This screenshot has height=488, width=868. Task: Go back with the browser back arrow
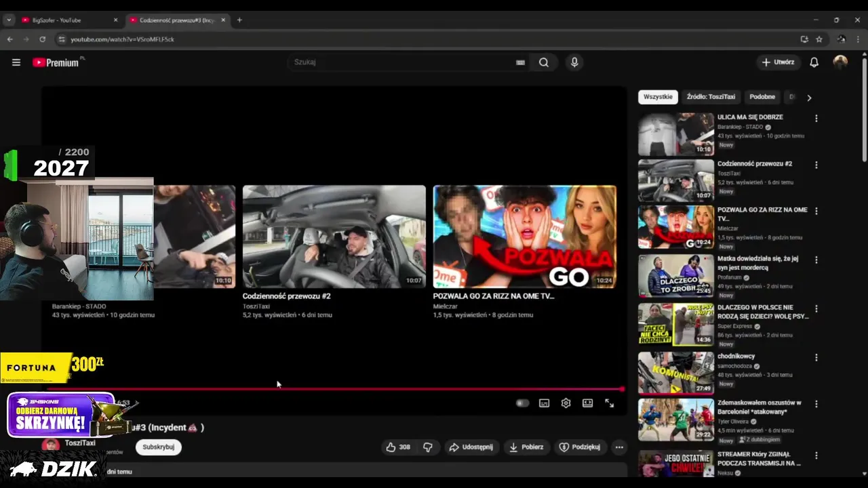click(x=9, y=39)
